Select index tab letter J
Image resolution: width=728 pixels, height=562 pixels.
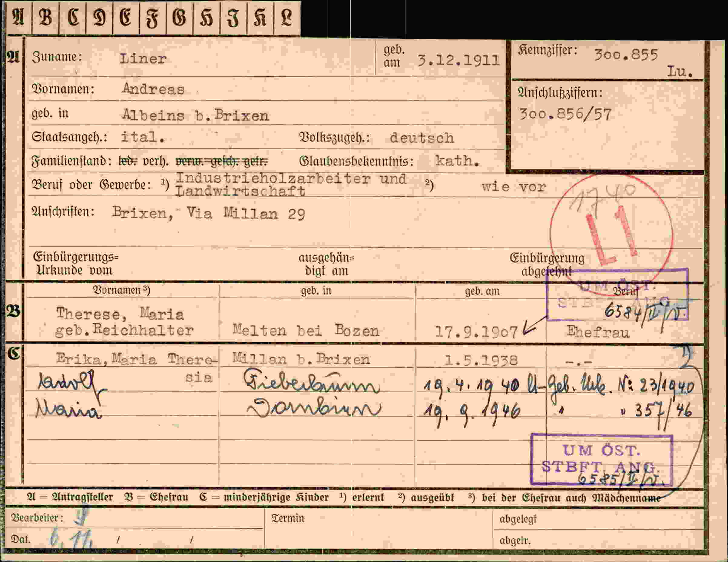click(x=233, y=18)
